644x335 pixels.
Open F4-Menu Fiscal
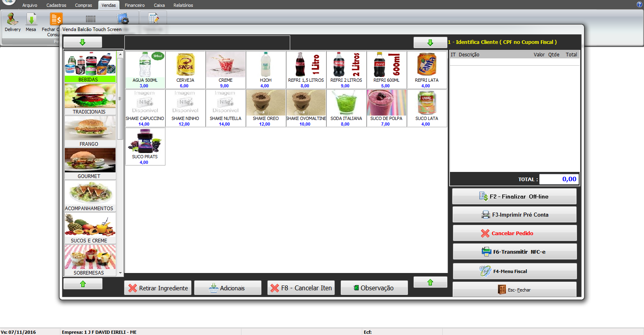[514, 271]
